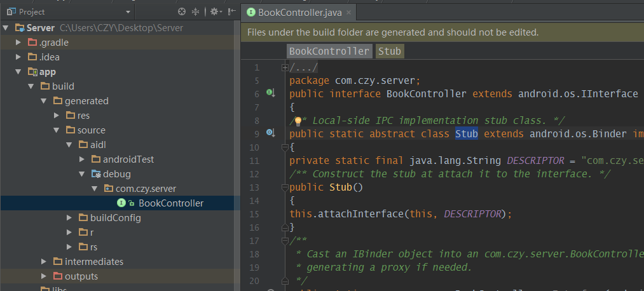Open the Project panel settings gear
Viewport: 644px width, 291px height.
[216, 11]
